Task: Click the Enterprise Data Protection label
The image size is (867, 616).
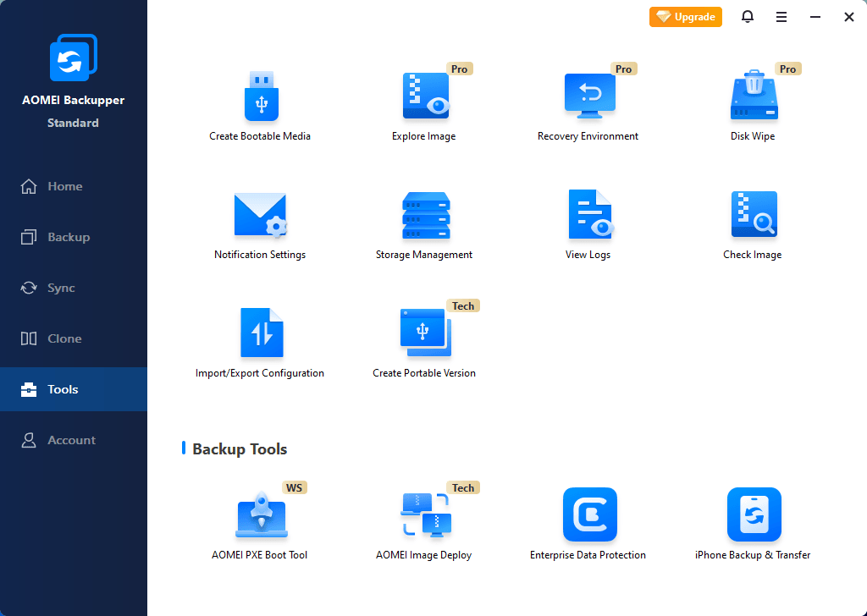Action: pyautogui.click(x=588, y=555)
